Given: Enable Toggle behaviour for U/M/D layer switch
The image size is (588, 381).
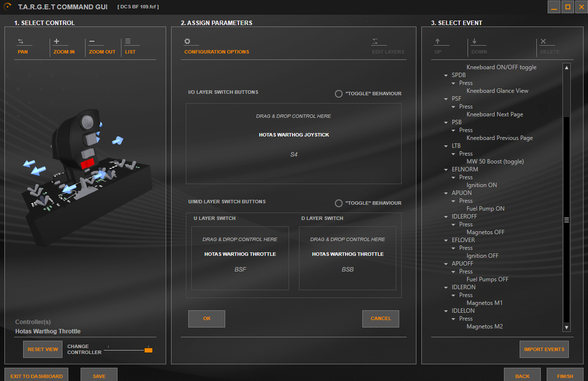Looking at the screenshot, I should (339, 203).
